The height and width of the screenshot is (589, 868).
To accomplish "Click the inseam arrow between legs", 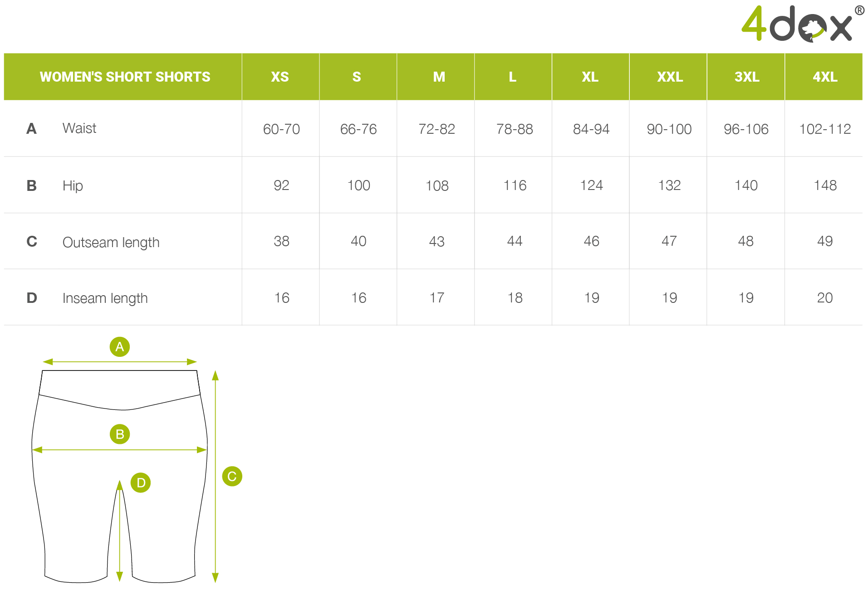I will pos(120,531).
